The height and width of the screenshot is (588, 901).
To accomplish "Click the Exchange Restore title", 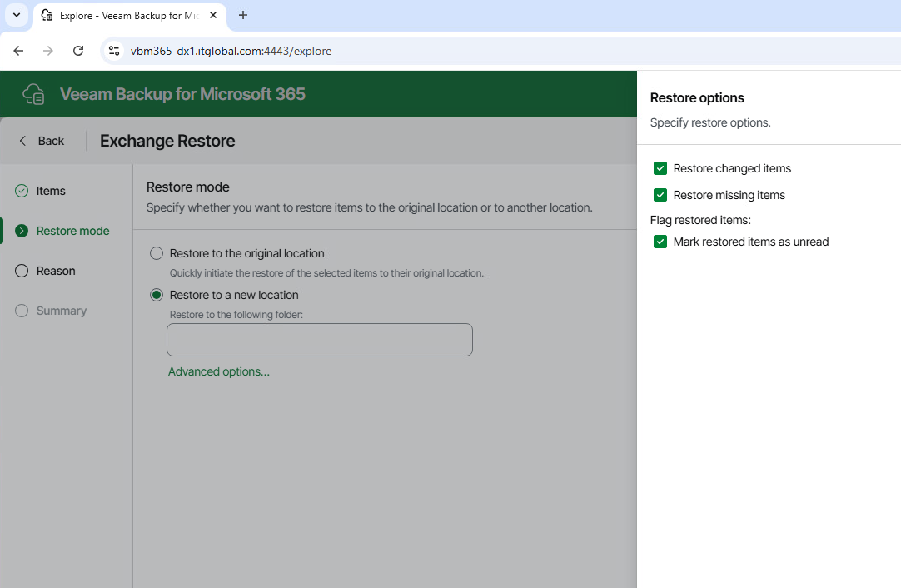I will pyautogui.click(x=167, y=141).
